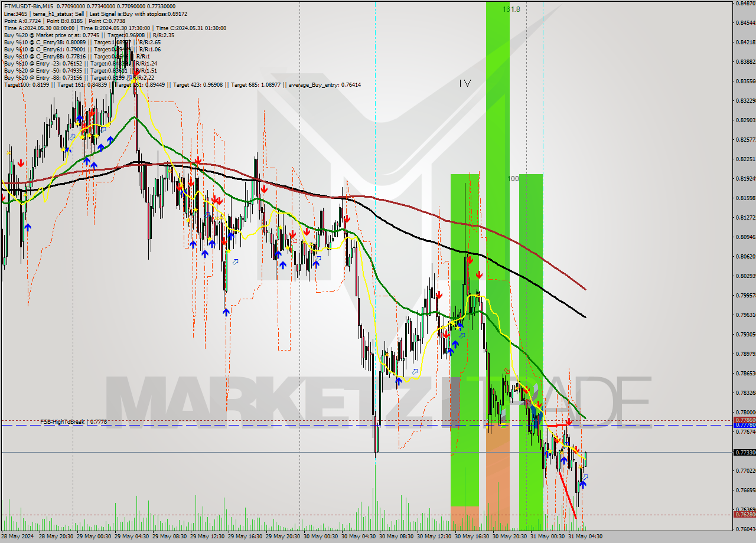Click the 0.8355 price axis label

[x=745, y=81]
